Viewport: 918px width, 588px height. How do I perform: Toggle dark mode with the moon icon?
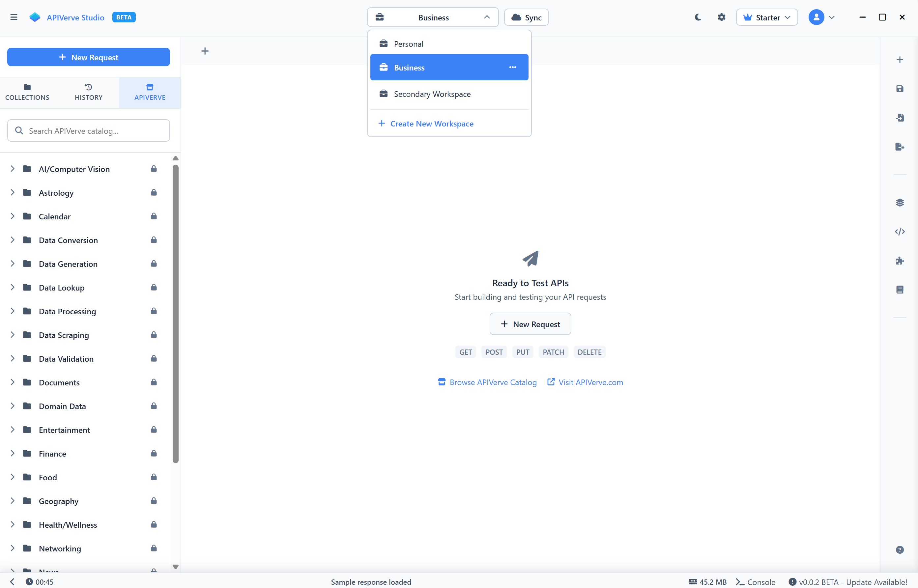point(698,17)
